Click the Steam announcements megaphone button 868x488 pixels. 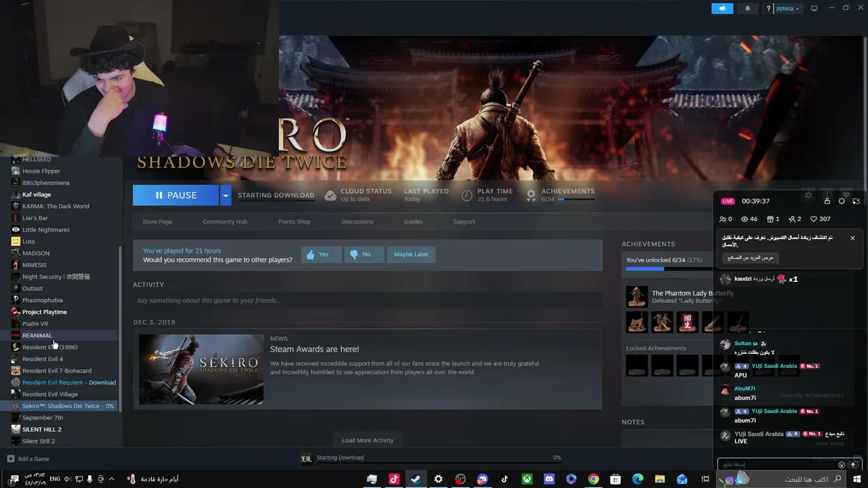722,8
